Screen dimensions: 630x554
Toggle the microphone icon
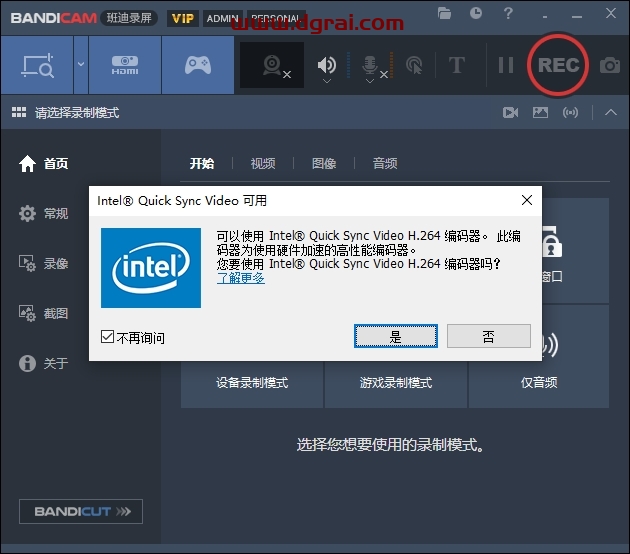pos(370,64)
